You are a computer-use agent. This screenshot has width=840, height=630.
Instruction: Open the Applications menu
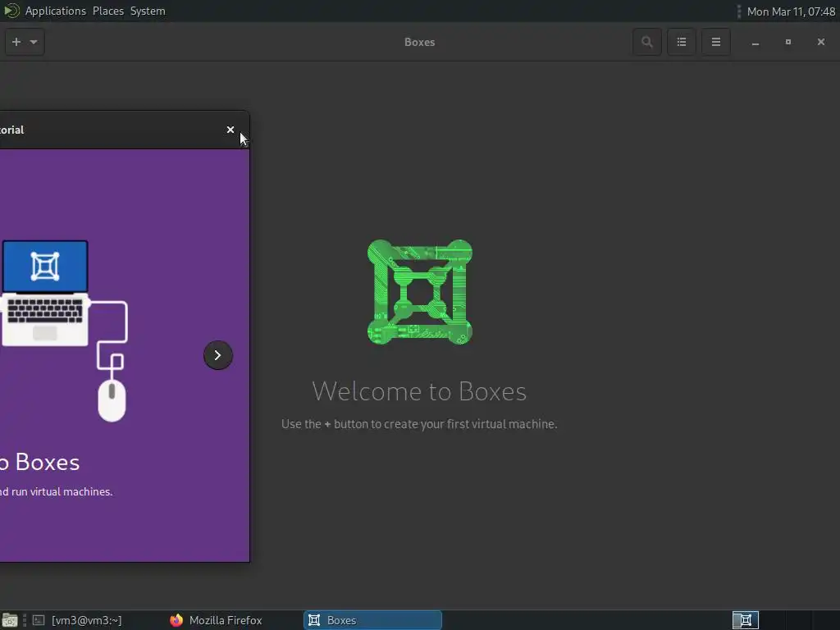pos(56,11)
